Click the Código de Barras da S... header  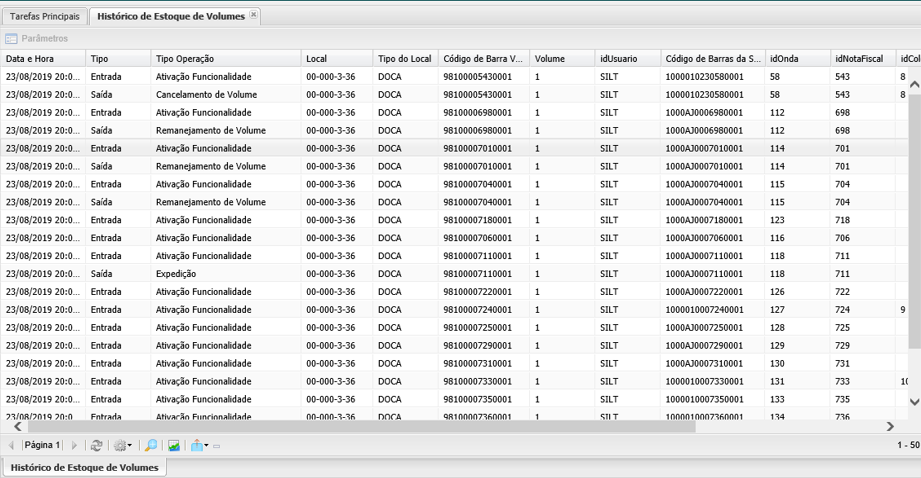712,59
